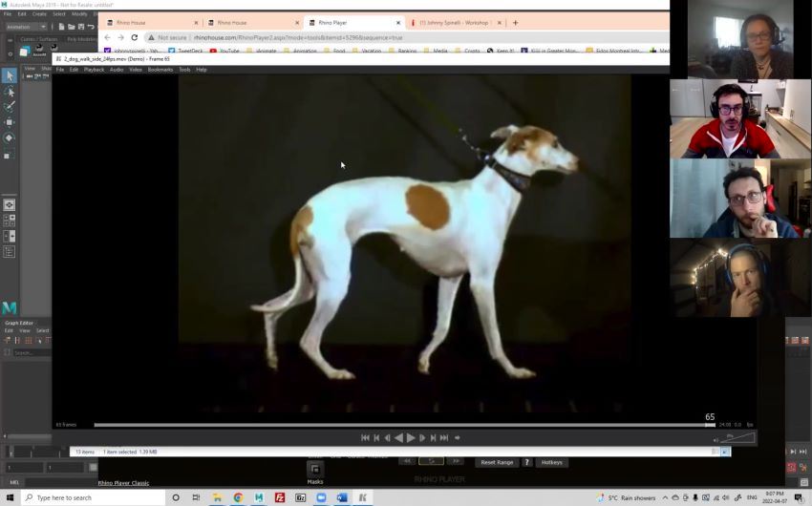812x506 pixels.
Task: Open a new browser tab
Action: pos(515,23)
